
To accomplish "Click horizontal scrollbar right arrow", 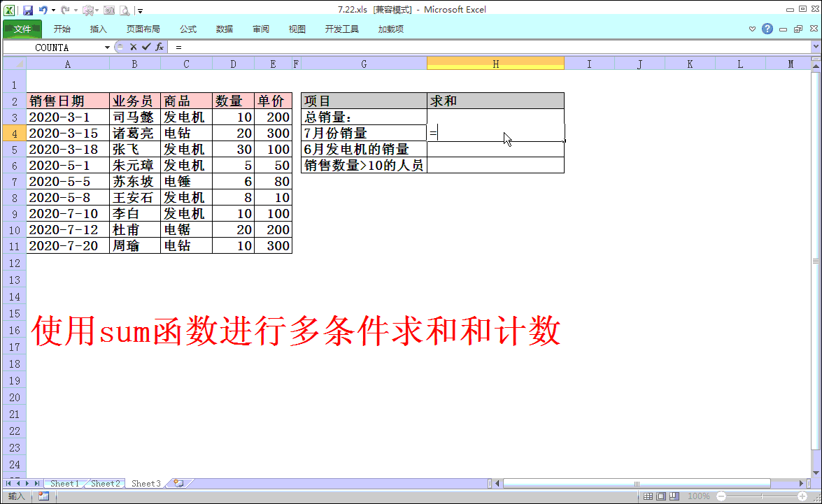I will pyautogui.click(x=801, y=484).
